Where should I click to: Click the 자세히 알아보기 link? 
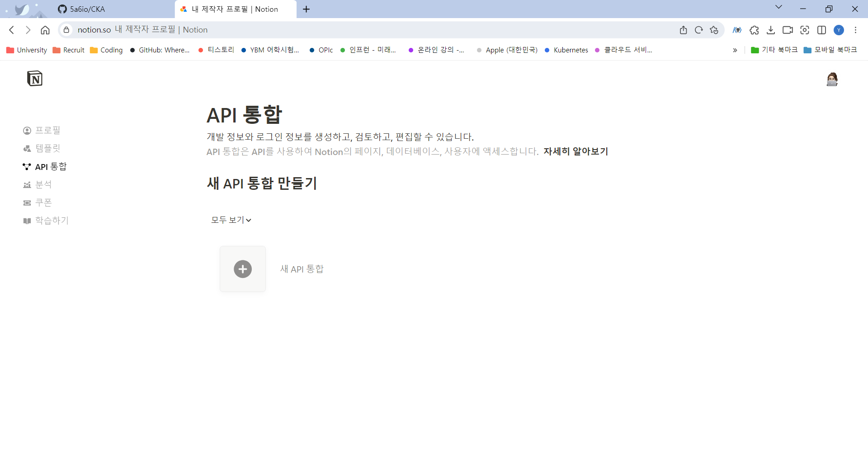click(x=576, y=151)
